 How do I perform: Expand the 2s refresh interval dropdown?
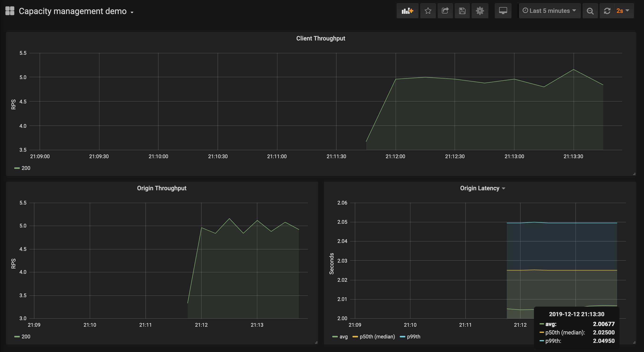pyautogui.click(x=623, y=11)
